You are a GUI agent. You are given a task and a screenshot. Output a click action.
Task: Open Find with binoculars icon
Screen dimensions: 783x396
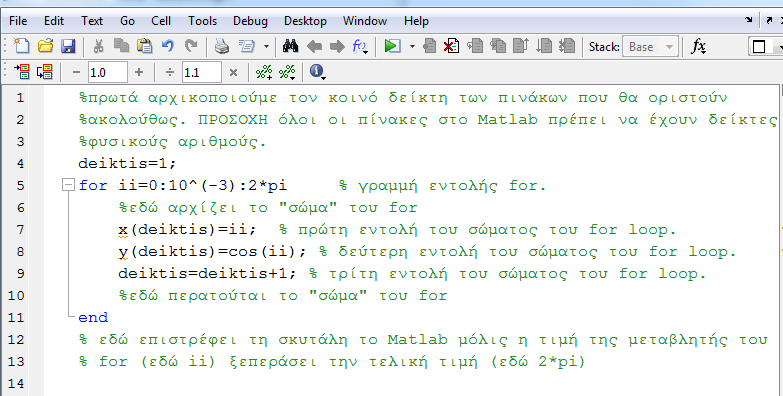tap(290, 46)
